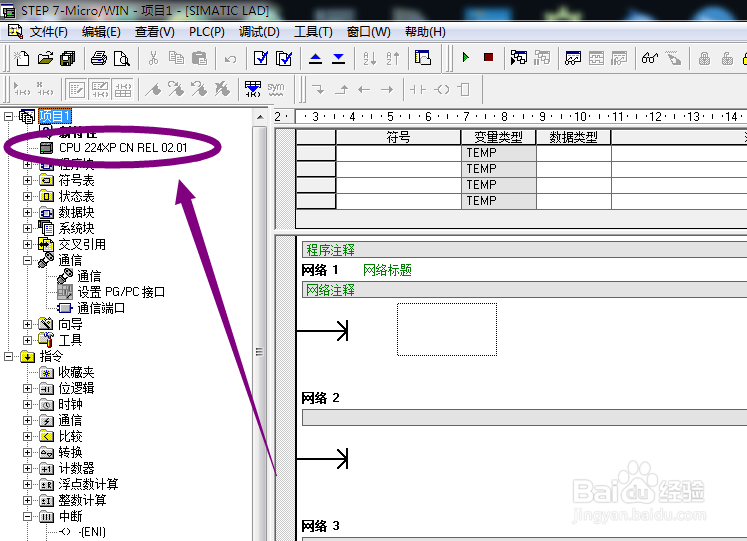Click the 网络注释 comment field
Screen dimensions: 747x541
point(524,290)
